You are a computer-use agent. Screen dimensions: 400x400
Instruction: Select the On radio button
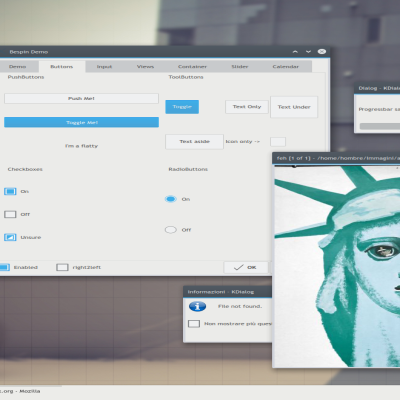point(171,199)
